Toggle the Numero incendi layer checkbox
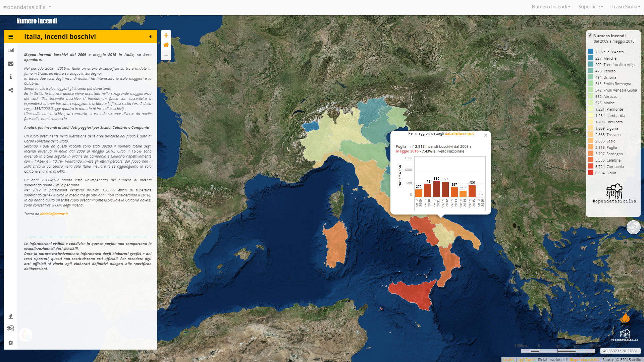 coord(590,35)
